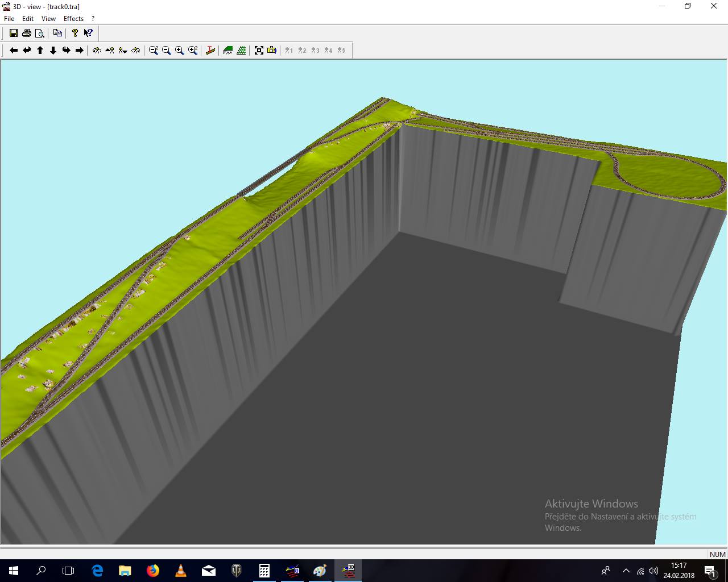The width and height of the screenshot is (728, 582).
Task: Open VLC media player from the taskbar
Action: coord(181,571)
